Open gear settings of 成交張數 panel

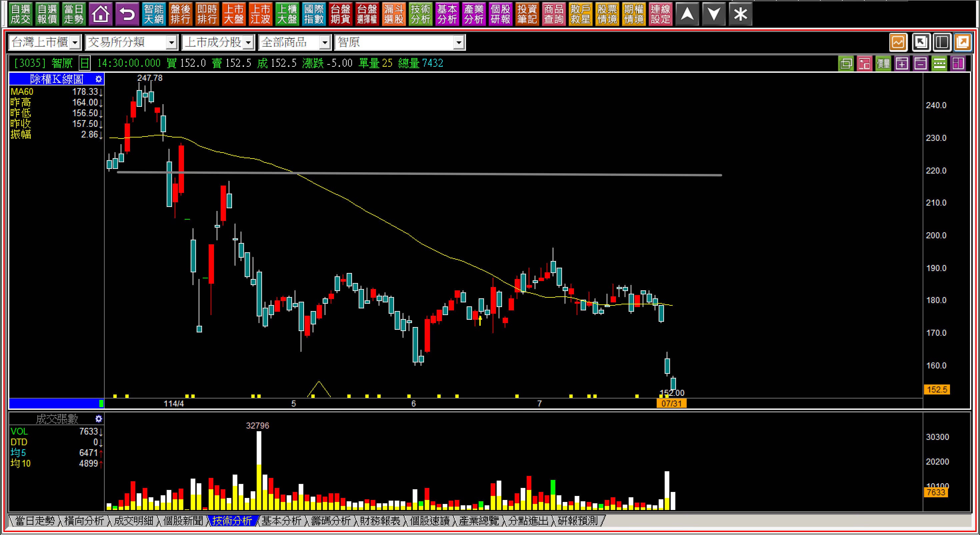(99, 419)
